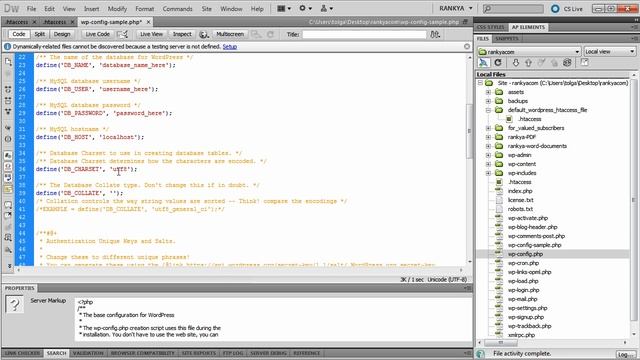
Task: Open the Extend Dreamweaver gear menu
Action: [305, 8]
